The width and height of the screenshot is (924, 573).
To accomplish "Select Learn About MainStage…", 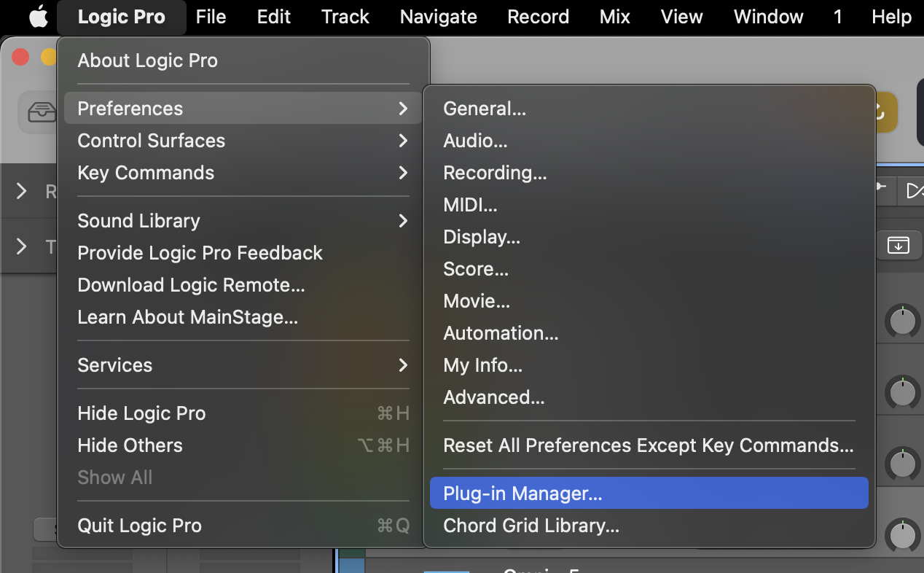I will (243, 317).
